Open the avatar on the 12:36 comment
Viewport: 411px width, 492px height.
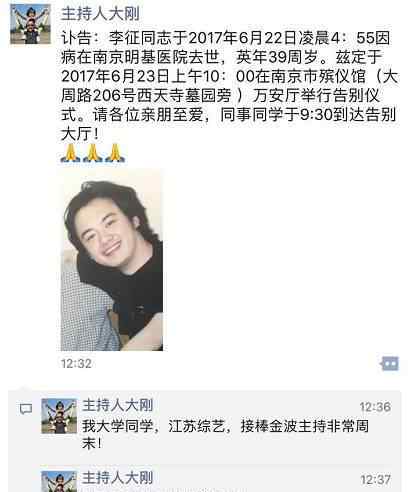[x=59, y=416]
